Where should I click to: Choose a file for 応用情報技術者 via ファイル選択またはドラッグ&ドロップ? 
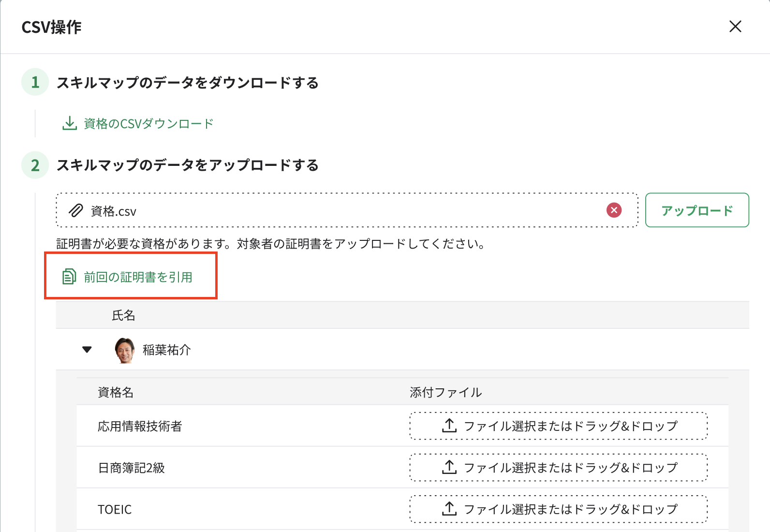559,426
